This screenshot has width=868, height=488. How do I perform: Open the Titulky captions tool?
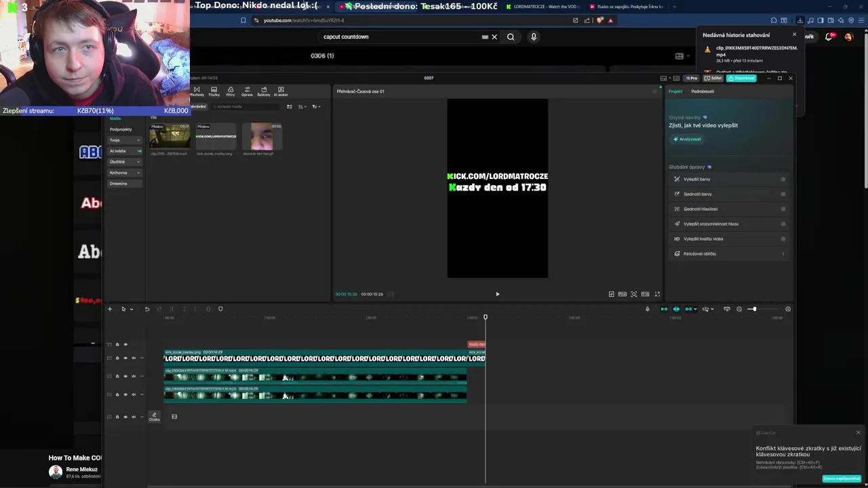214,91
